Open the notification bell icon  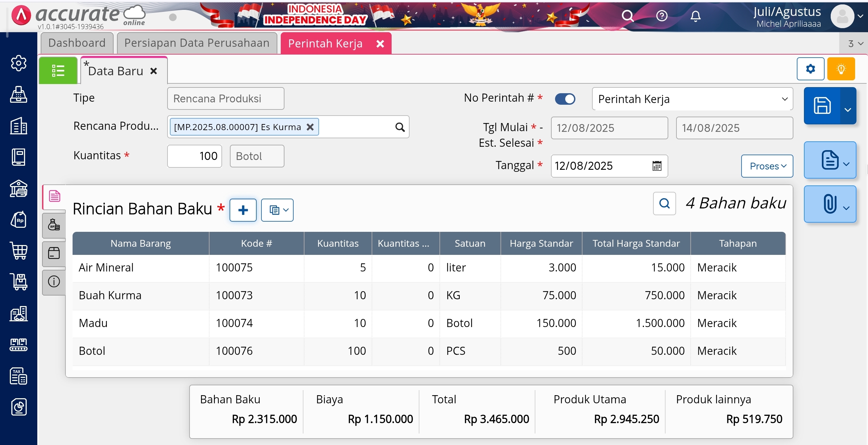[695, 16]
